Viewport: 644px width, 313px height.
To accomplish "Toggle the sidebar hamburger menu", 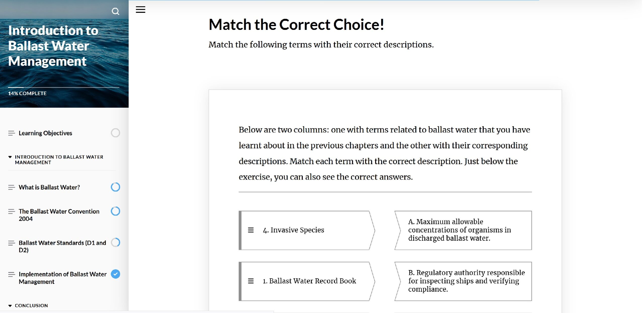I will pyautogui.click(x=140, y=10).
